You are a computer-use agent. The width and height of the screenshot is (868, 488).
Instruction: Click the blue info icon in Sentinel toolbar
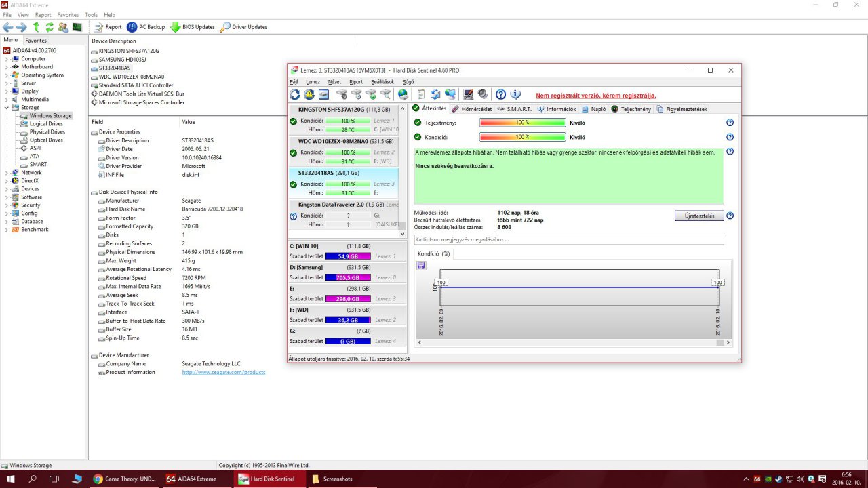515,94
